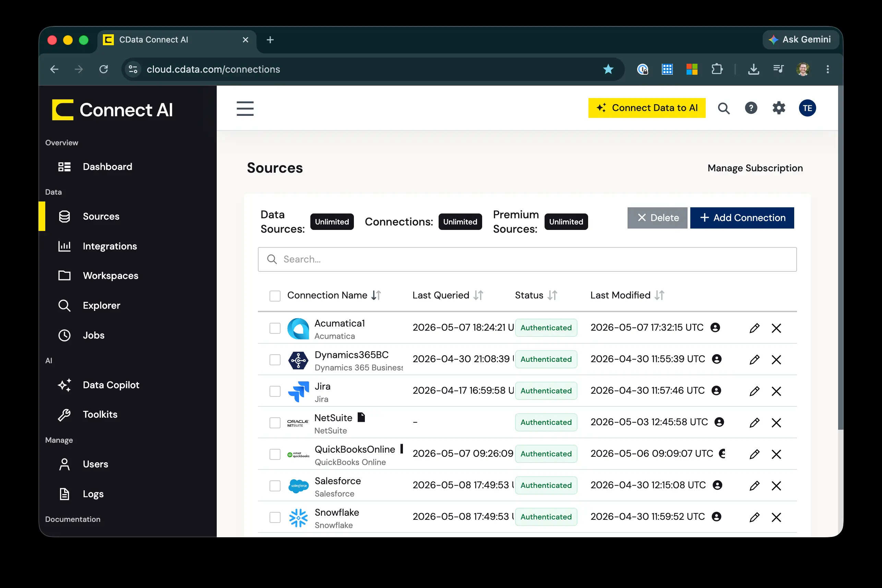Image resolution: width=882 pixels, height=588 pixels.
Task: Open the browser extensions puzzle icon
Action: [x=717, y=69]
